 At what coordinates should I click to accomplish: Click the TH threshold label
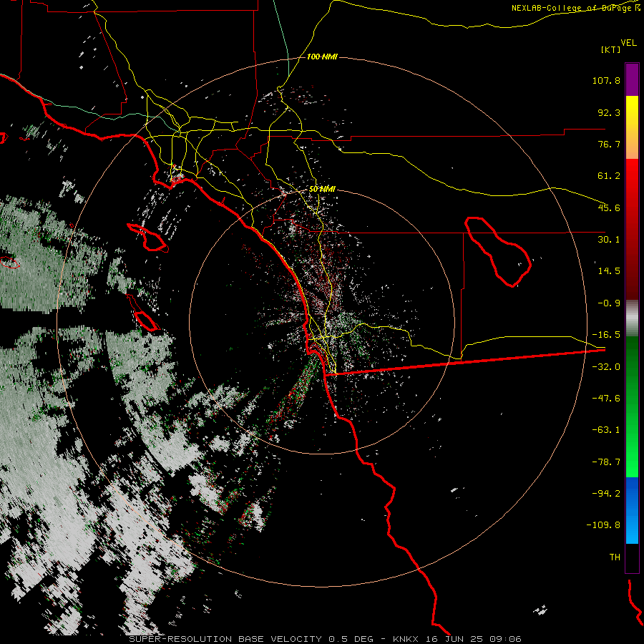pos(615,557)
